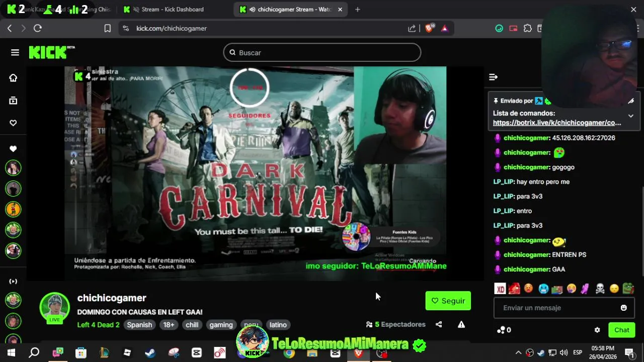Click the live broadcast icon in sidebar
The height and width of the screenshot is (362, 644).
13,282
